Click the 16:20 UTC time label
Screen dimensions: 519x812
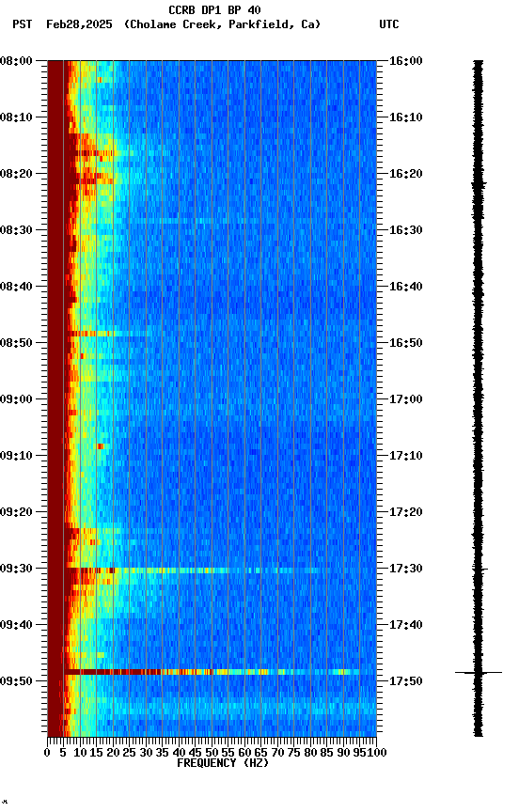(405, 174)
